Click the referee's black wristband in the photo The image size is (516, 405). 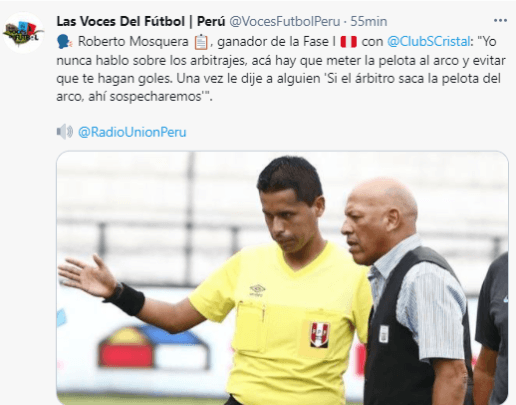click(x=125, y=299)
